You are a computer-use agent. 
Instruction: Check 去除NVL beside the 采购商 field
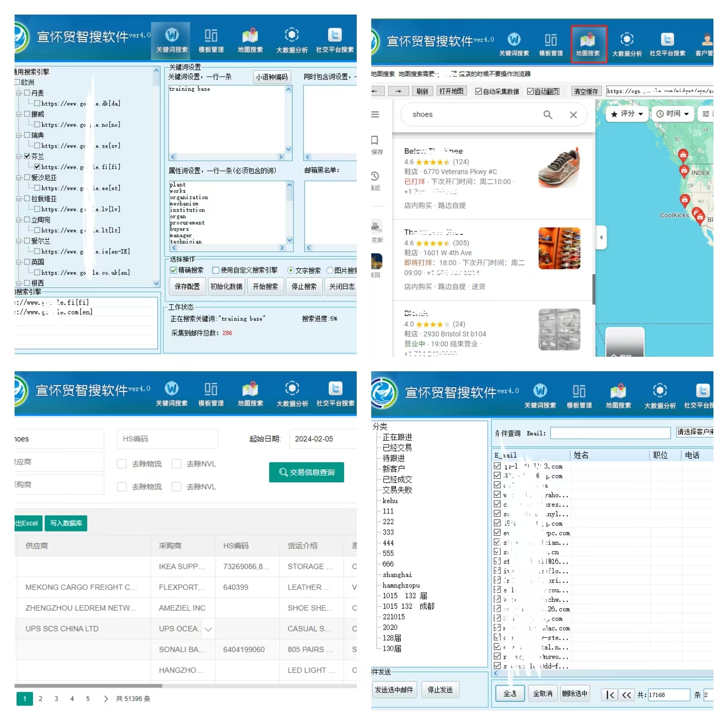[x=177, y=487]
